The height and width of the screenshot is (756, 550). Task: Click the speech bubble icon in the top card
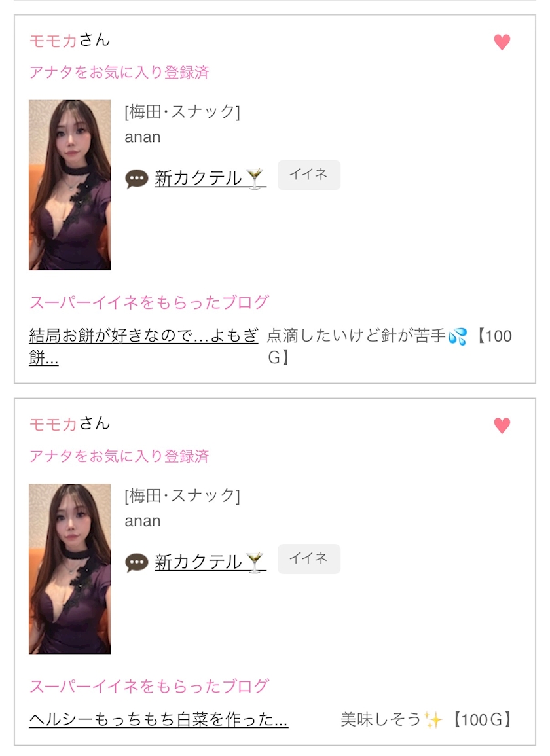[x=137, y=179]
